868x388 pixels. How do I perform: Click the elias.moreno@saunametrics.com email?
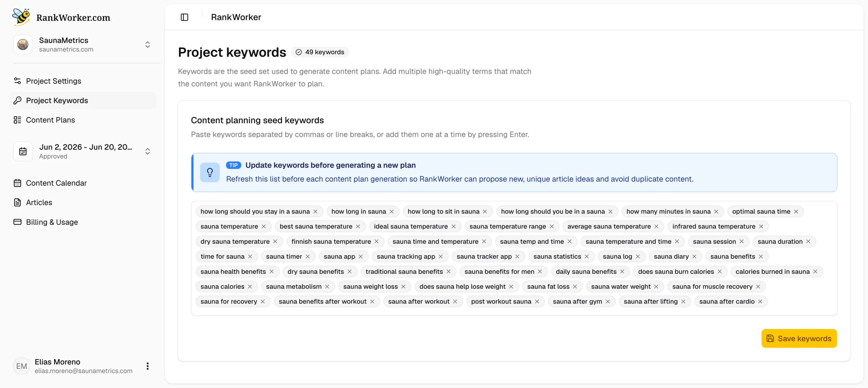(83, 371)
